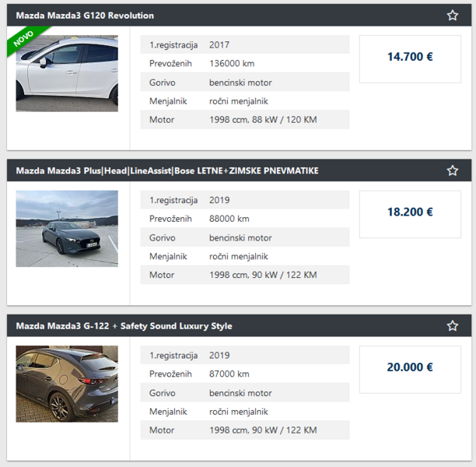Screen dimensions: 476x467
Task: Open the Mazda Mazda3 G120 Revolution title
Action: pos(85,16)
